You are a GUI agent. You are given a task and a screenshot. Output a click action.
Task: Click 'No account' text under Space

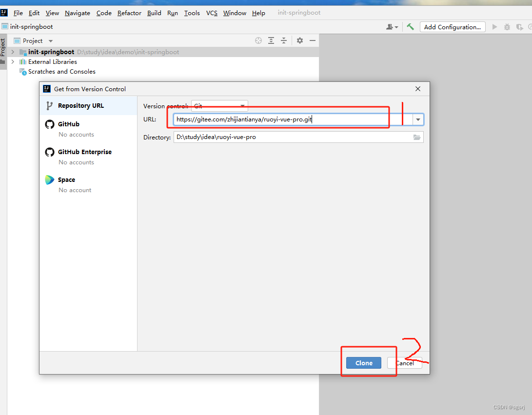(x=75, y=190)
